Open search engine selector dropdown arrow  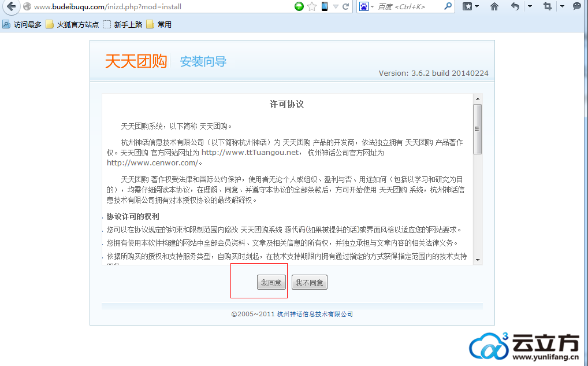[372, 6]
